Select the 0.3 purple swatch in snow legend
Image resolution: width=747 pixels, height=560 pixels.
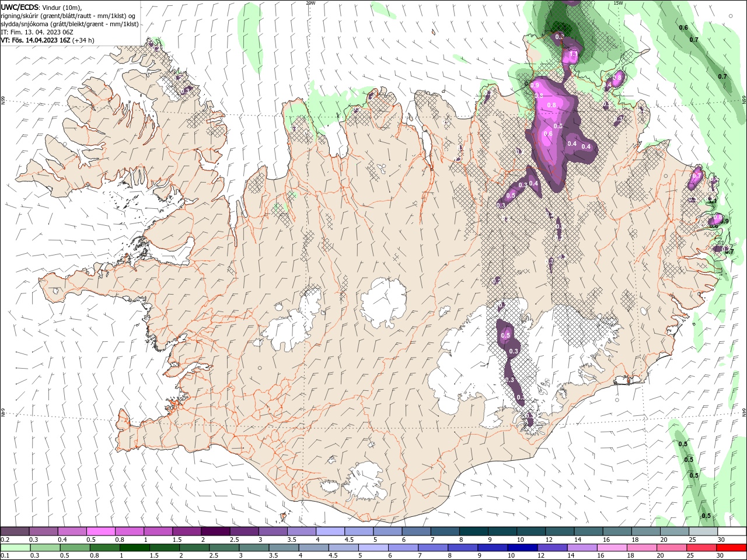click(x=43, y=531)
